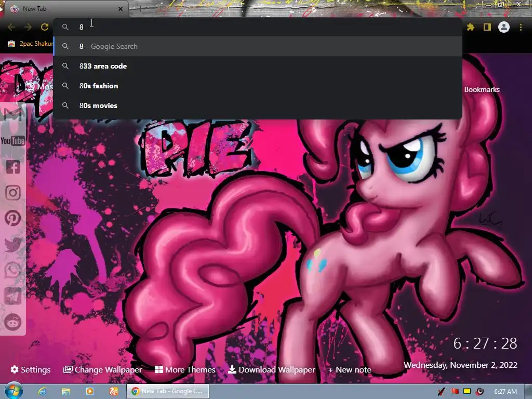Open the Facebook sidebar shortcut
This screenshot has height=399, width=532.
[13, 167]
